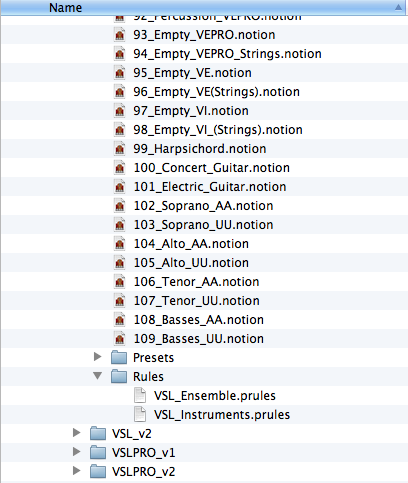
Task: Click the 109_Basses_UU.notion file icon
Action: pyautogui.click(x=120, y=339)
